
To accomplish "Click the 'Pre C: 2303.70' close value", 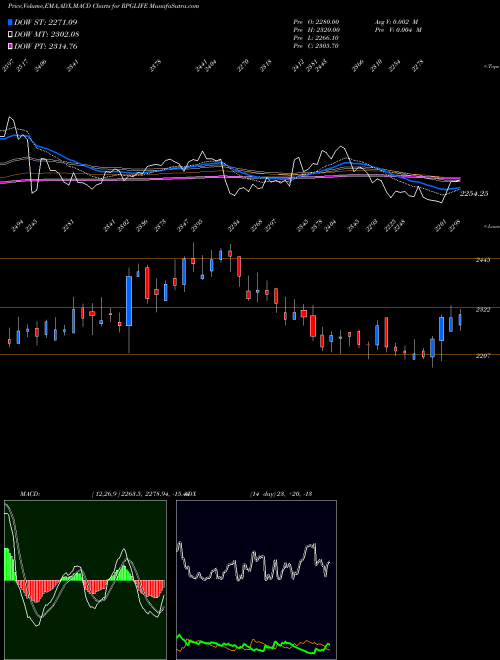I will tap(316, 46).
